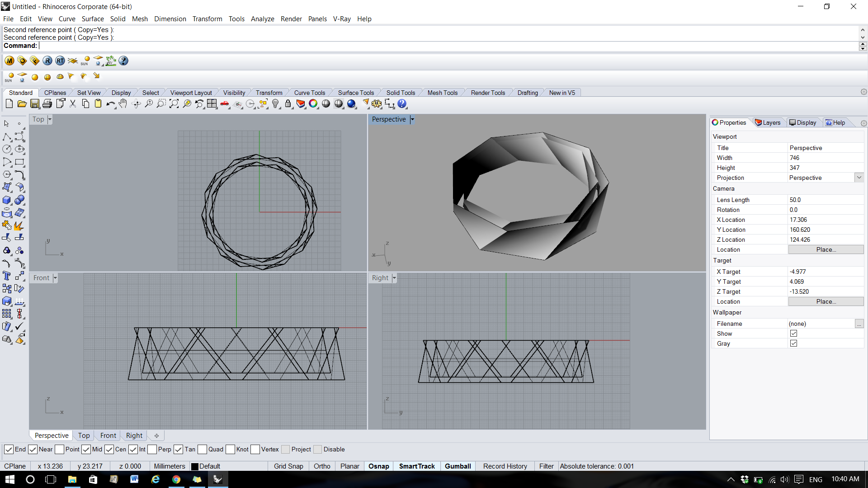Click the black Default layer color swatch
Screen dimensions: 868x488
(x=195, y=466)
